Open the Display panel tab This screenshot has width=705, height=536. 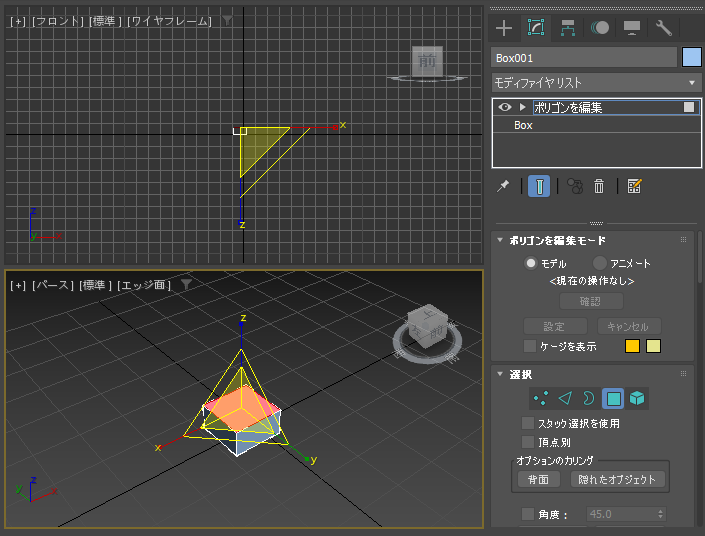coord(632,28)
